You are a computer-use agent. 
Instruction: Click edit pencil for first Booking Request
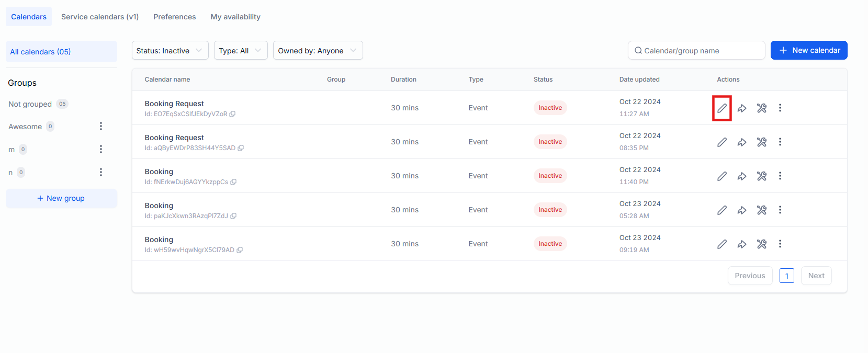pyautogui.click(x=722, y=108)
